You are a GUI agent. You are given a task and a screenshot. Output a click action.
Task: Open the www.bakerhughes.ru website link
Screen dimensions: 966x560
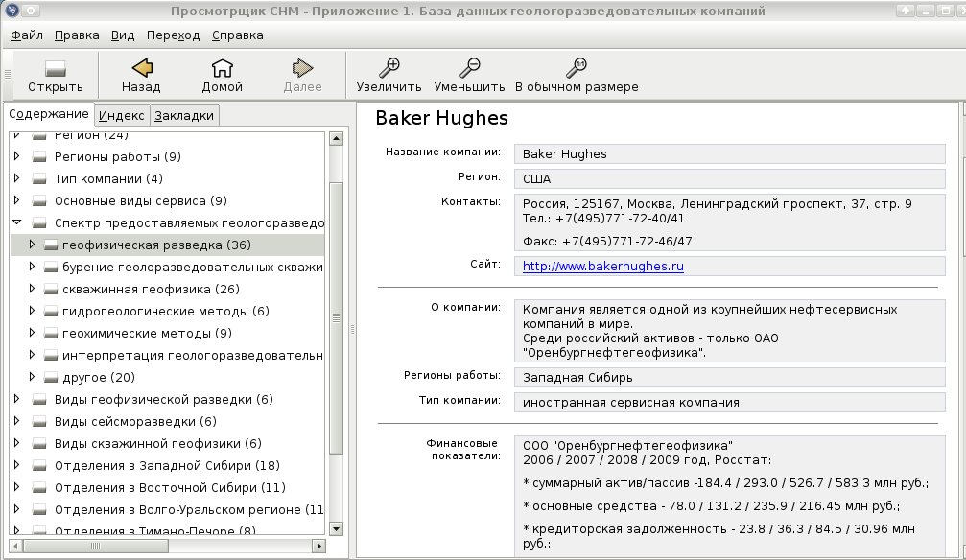coord(602,267)
